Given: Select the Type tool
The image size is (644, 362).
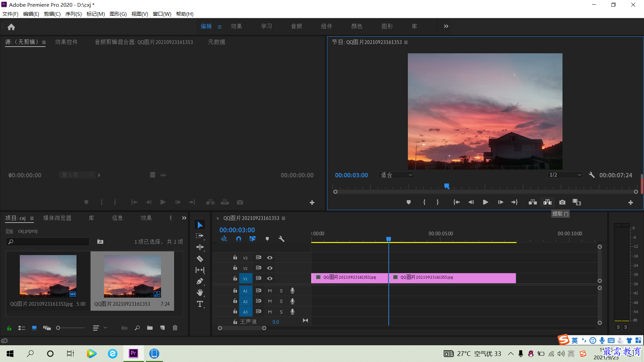Looking at the screenshot, I should coord(200,304).
